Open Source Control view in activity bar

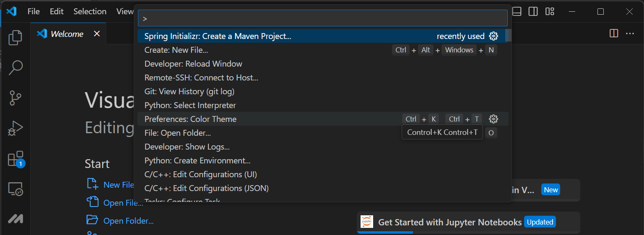(15, 98)
